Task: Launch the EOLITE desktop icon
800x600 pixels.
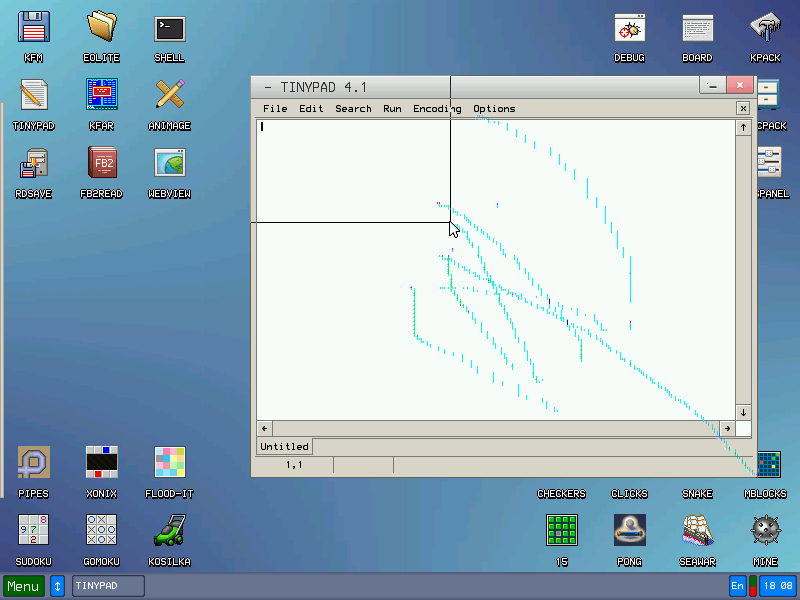Action: [102, 28]
